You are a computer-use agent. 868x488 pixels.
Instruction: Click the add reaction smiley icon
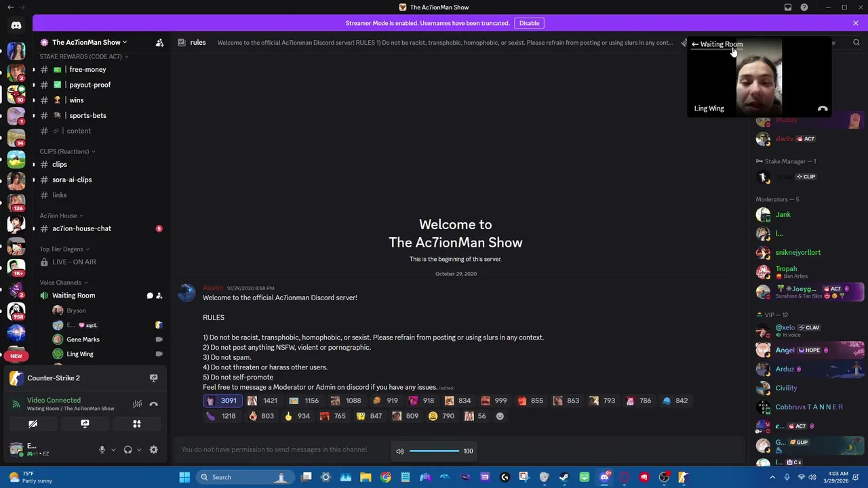point(500,416)
